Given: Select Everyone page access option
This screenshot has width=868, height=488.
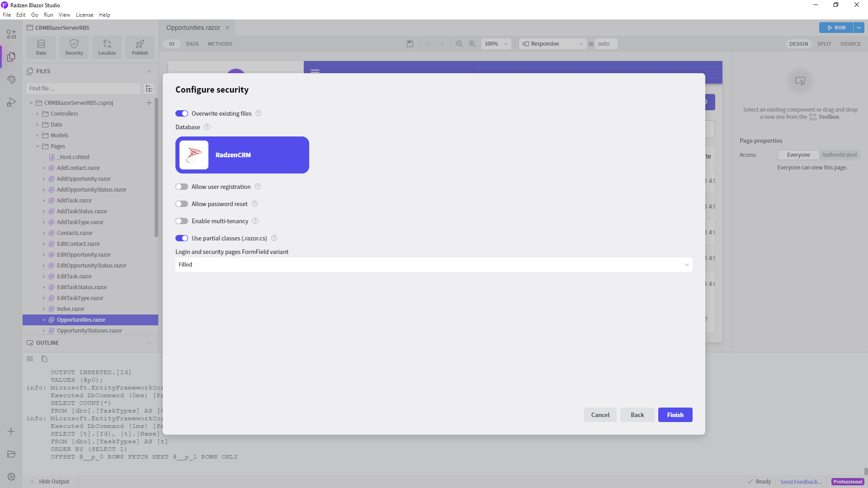Looking at the screenshot, I should (x=798, y=155).
